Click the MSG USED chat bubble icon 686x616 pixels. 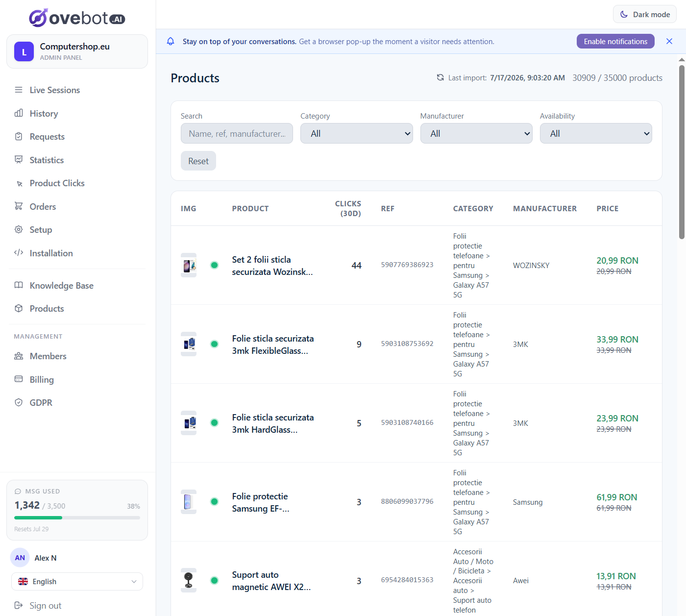click(18, 491)
